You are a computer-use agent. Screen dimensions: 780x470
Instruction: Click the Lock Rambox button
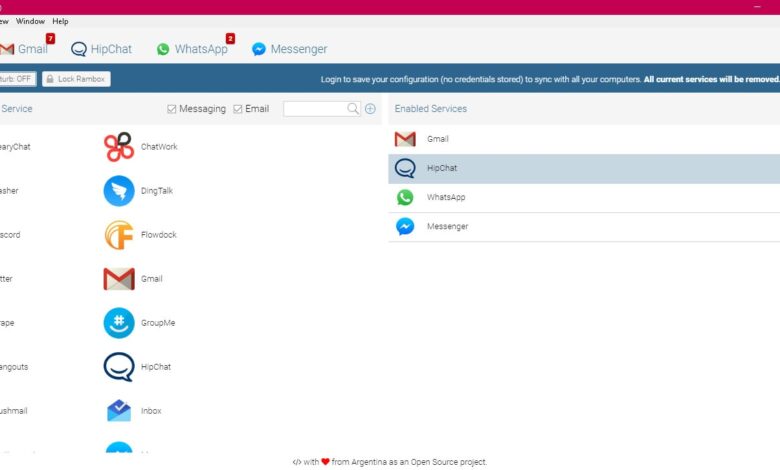click(76, 79)
